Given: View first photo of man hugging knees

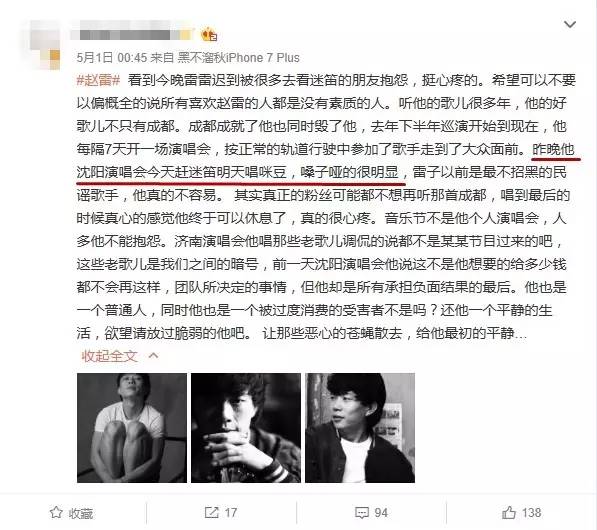Looking at the screenshot, I should point(132,428).
